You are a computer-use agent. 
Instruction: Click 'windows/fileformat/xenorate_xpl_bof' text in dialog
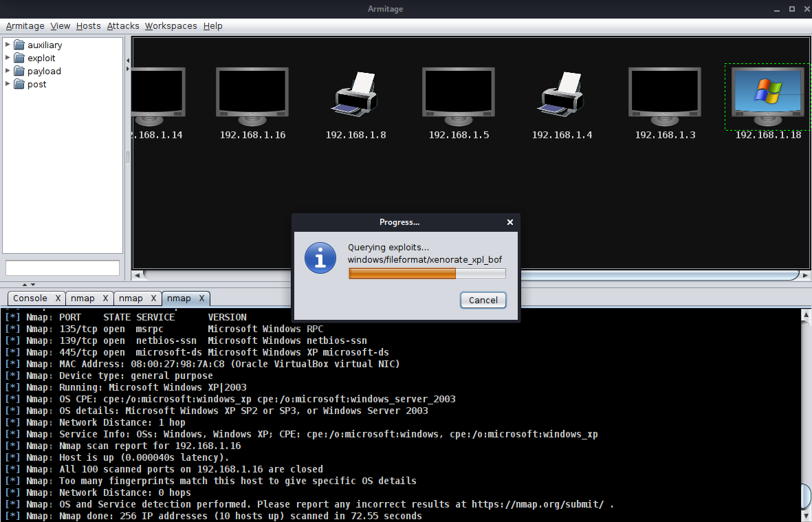click(425, 260)
